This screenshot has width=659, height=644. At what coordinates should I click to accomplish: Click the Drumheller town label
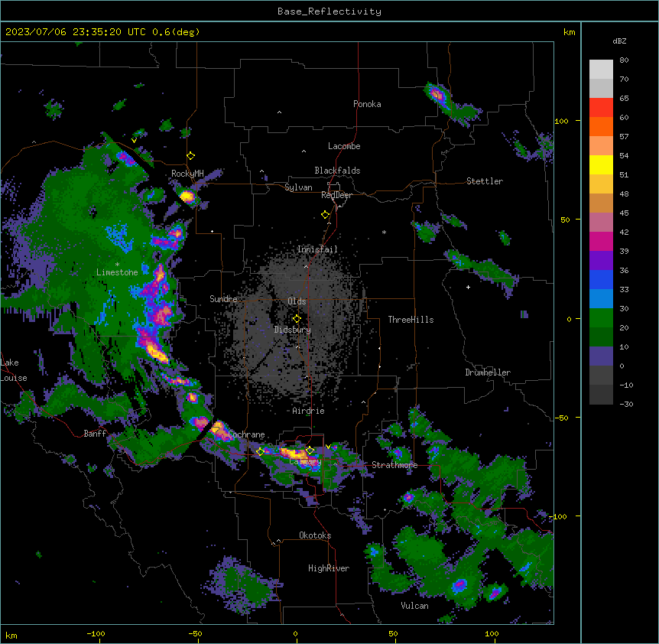point(488,372)
